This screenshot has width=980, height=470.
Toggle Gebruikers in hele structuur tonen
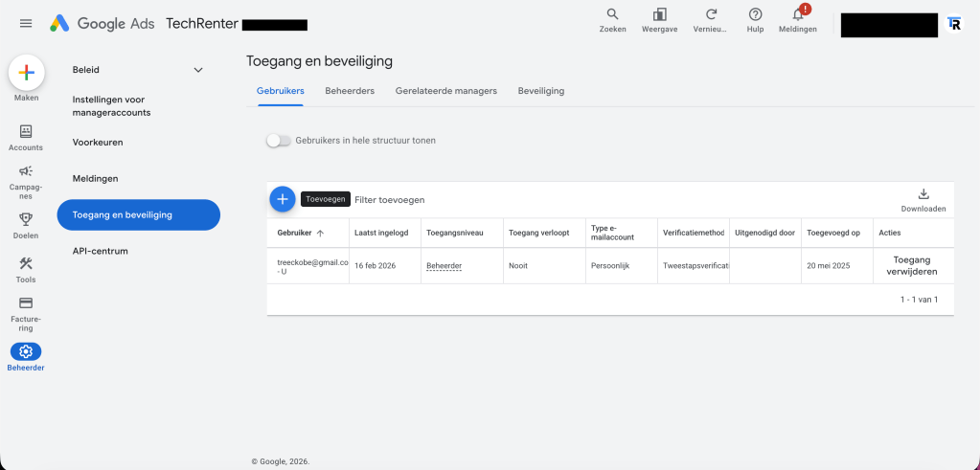tap(279, 141)
